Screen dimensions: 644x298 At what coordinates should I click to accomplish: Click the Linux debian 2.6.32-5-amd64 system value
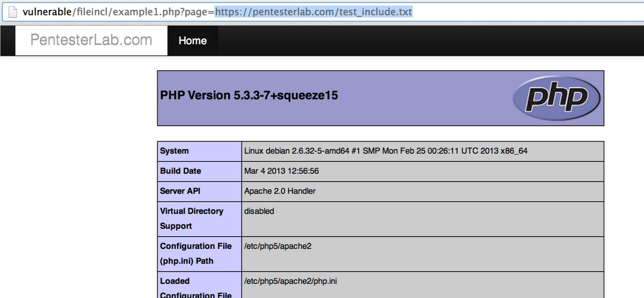386,151
